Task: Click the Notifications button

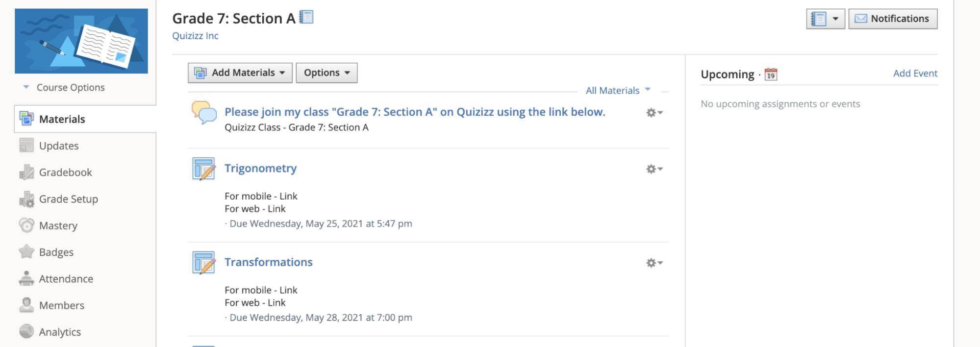Action: point(893,19)
